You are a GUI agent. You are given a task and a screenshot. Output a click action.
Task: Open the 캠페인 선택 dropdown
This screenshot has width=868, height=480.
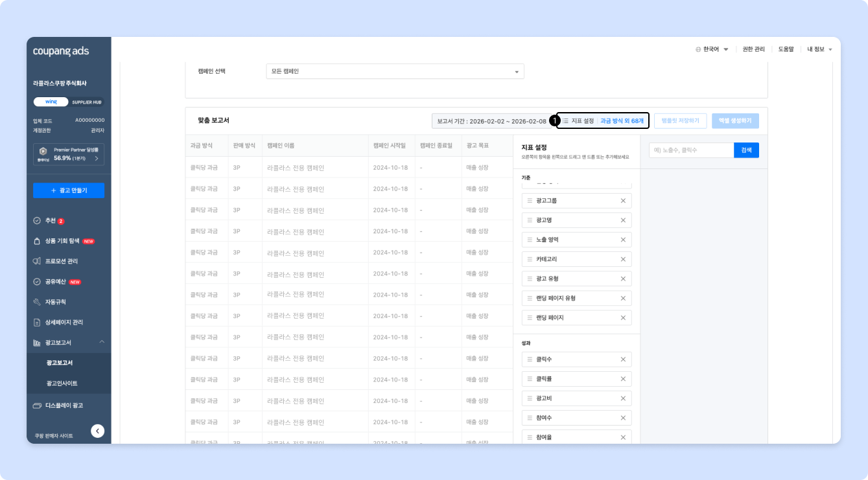(x=395, y=71)
